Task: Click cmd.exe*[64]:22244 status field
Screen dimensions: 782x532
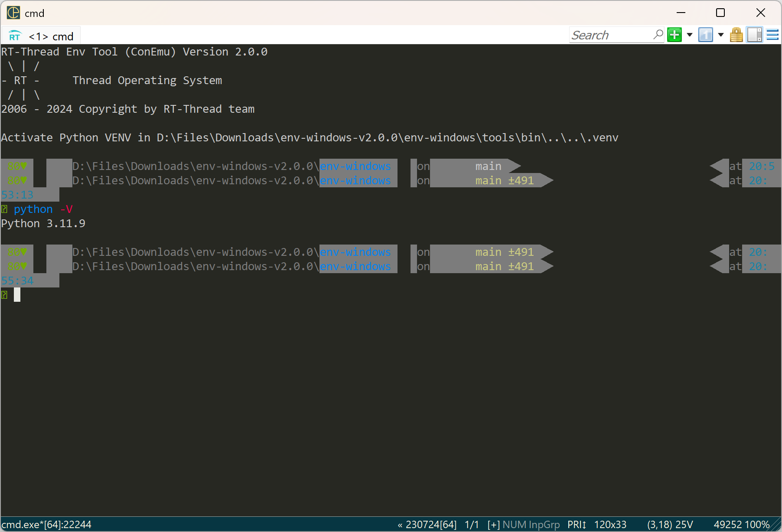Action: pyautogui.click(x=46, y=525)
